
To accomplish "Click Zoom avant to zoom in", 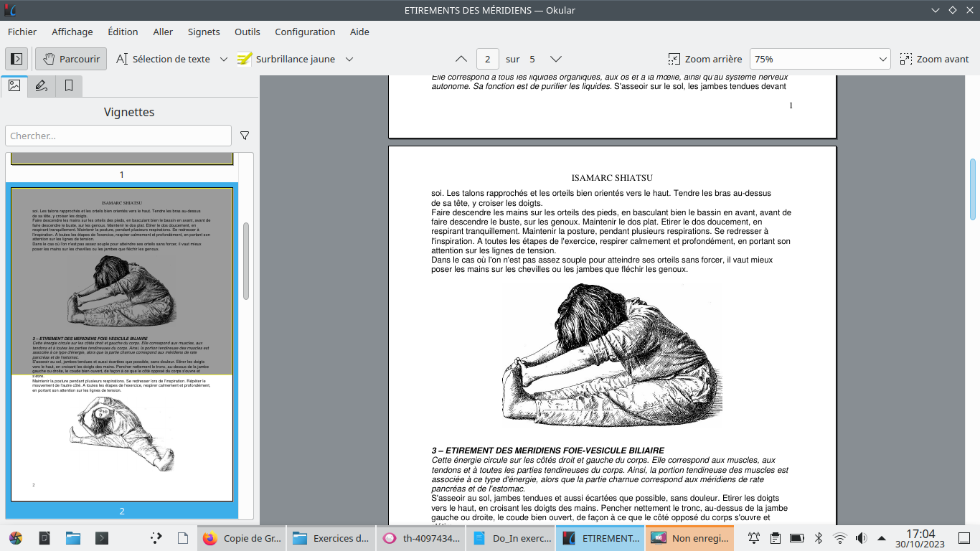I will click(x=934, y=59).
